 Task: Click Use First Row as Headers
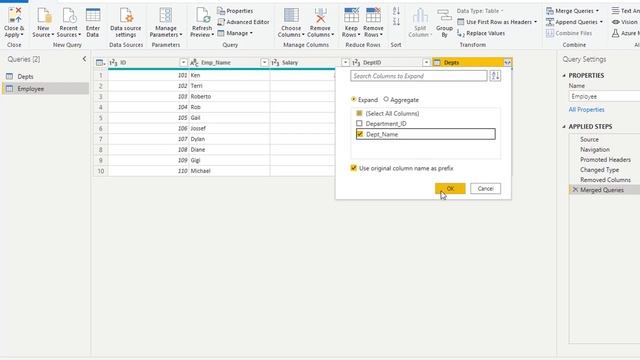(498, 22)
